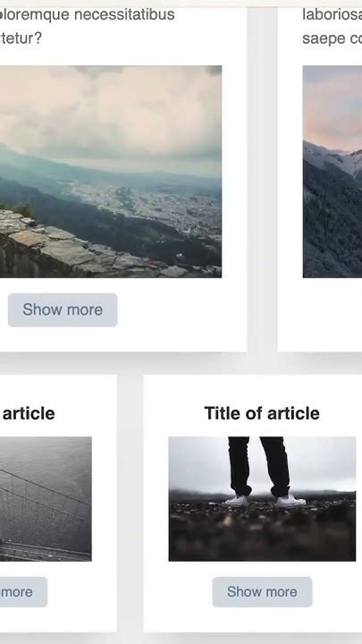Click the 'saepe co' text line
The image size is (362, 644).
point(332,38)
